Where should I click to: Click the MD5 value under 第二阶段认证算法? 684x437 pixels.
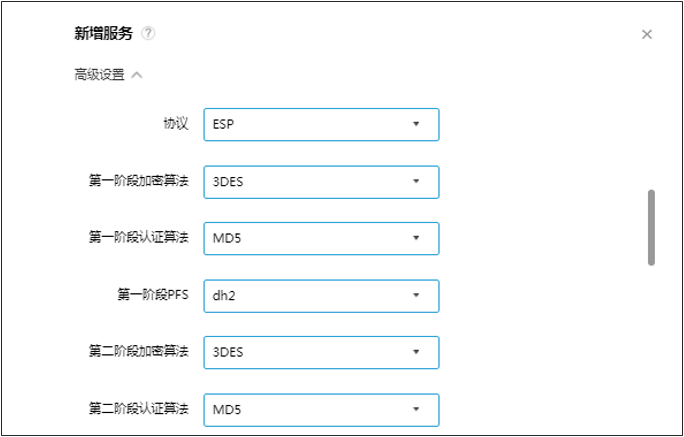point(225,409)
